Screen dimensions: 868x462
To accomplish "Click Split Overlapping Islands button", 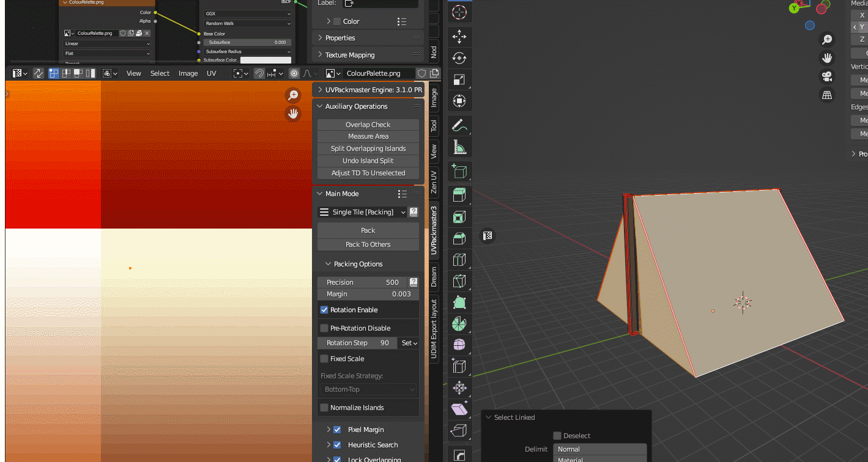I will click(368, 148).
